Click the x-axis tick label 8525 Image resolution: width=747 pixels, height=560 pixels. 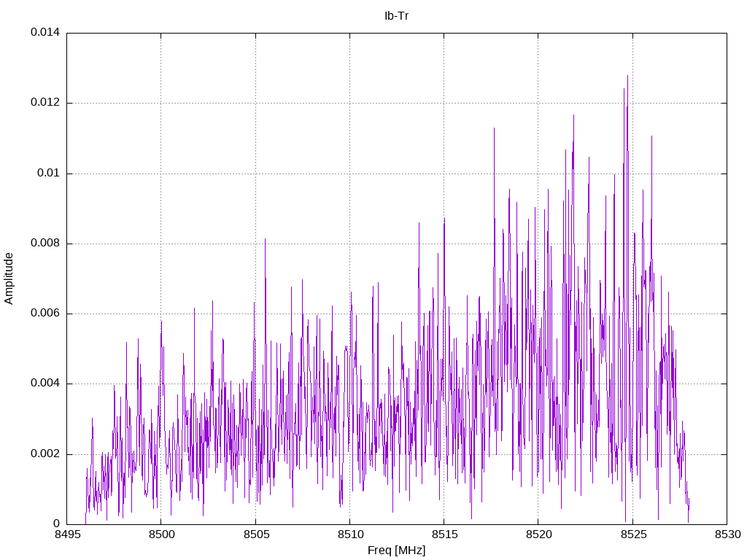(x=632, y=534)
